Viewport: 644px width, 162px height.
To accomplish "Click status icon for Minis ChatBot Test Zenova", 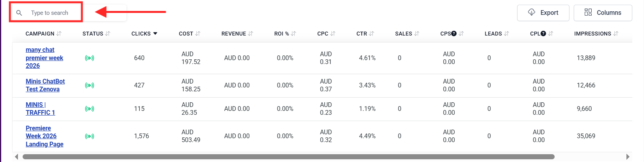I will 89,85.
